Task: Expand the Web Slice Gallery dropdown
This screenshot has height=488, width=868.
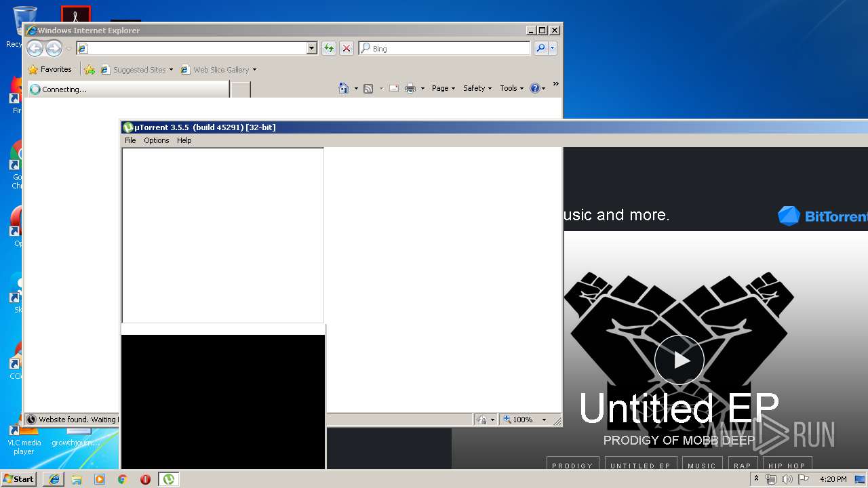Action: pos(254,70)
